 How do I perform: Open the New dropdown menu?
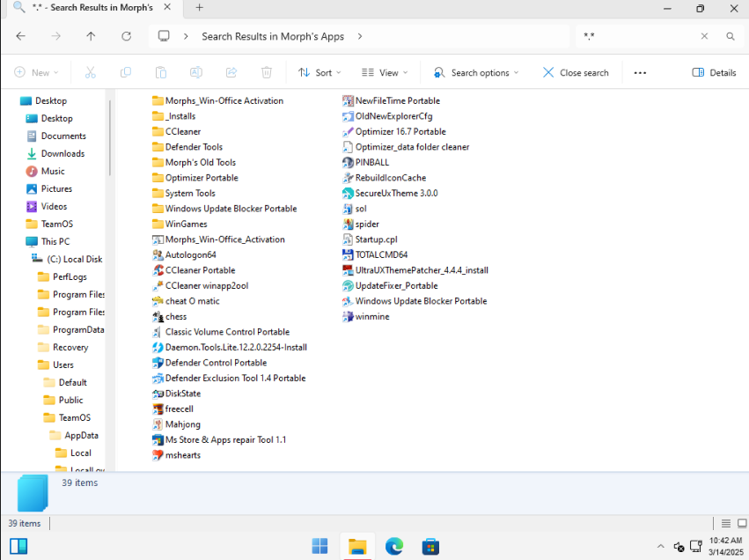[36, 72]
